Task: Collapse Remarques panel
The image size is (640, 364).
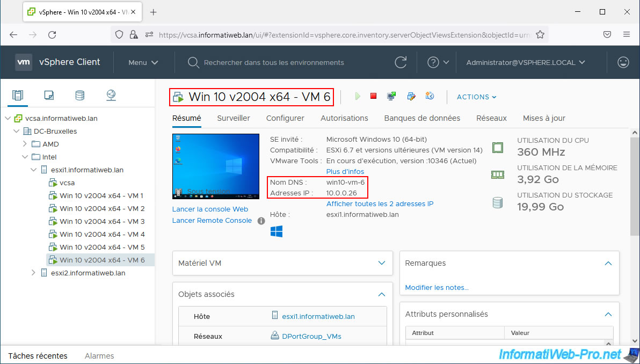Action: (608, 263)
